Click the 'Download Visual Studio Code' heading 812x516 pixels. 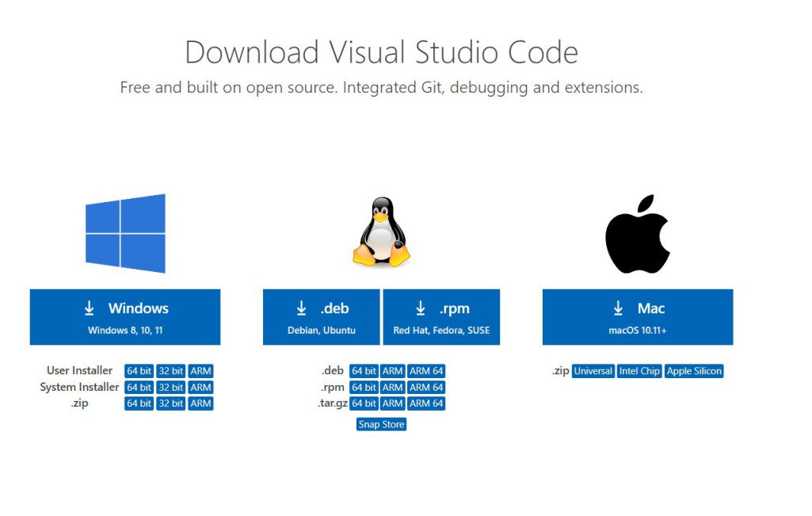[x=382, y=52]
